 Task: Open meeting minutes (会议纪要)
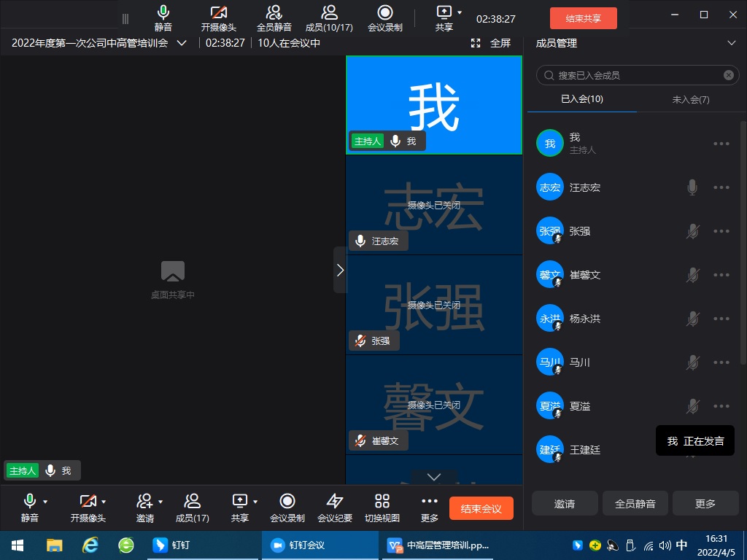(335, 508)
